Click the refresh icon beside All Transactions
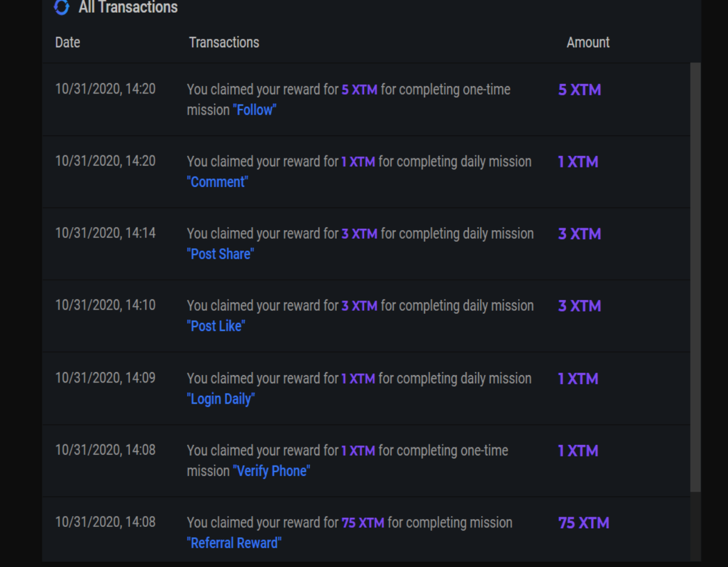 click(x=61, y=7)
